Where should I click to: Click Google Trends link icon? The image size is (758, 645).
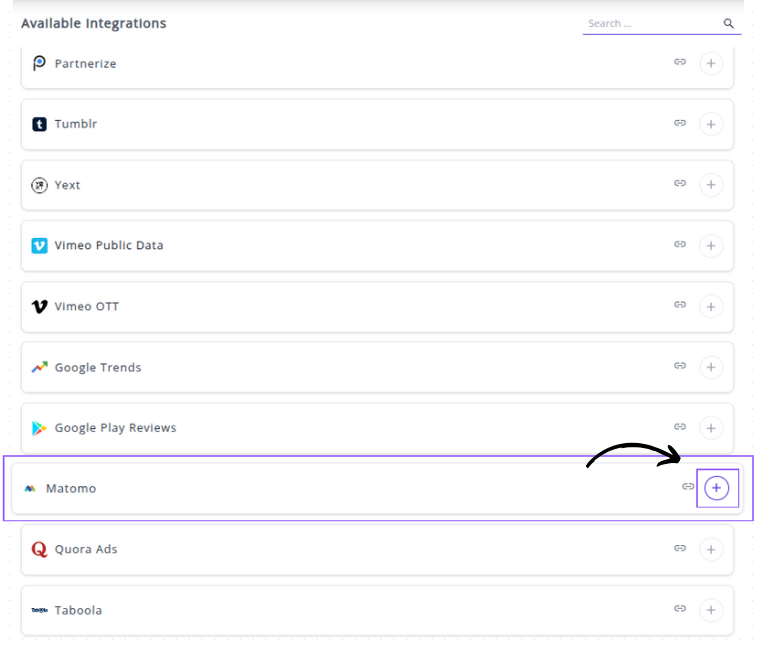pos(680,367)
